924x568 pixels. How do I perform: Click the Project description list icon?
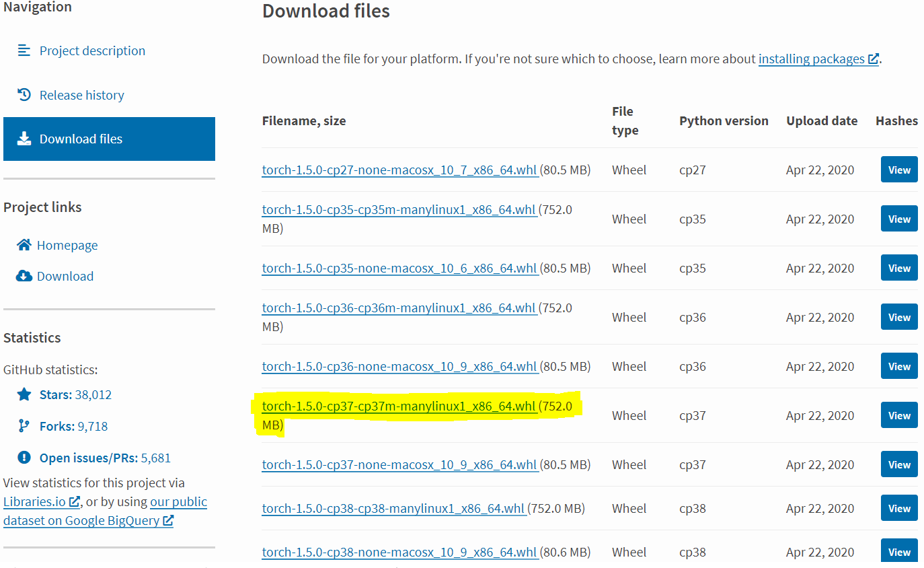pos(22,50)
